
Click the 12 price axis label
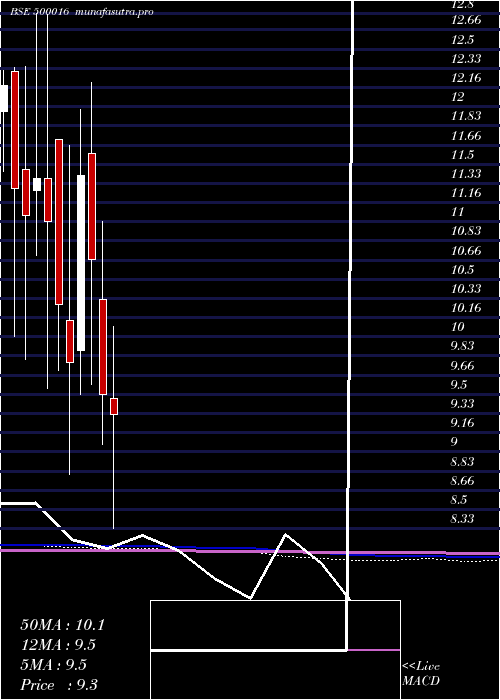(458, 97)
